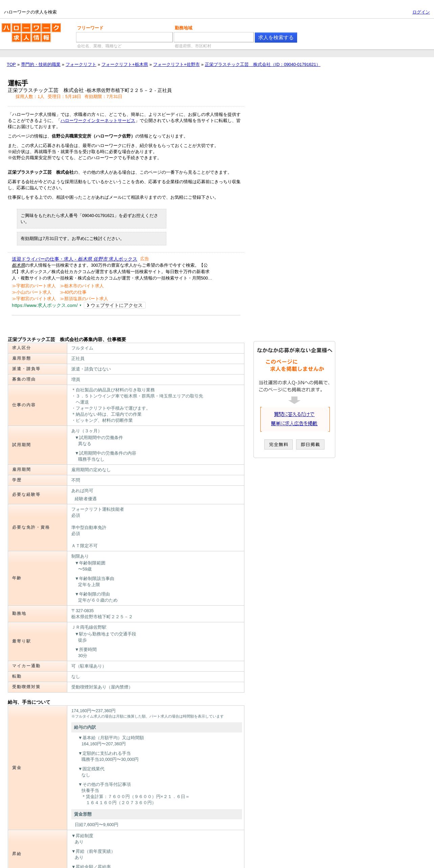The width and height of the screenshot is (434, 868).
Task: Click 那須塩原のパート求人 ad link
Action: [84, 299]
